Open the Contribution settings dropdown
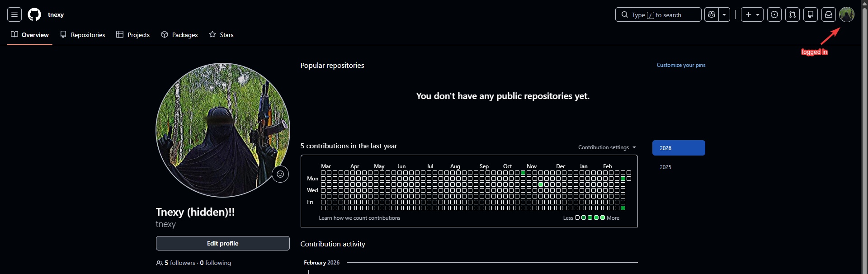The height and width of the screenshot is (274, 868). point(607,147)
